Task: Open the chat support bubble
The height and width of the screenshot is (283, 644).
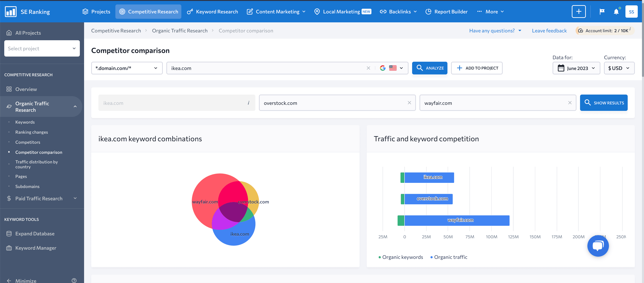Action: (x=598, y=246)
